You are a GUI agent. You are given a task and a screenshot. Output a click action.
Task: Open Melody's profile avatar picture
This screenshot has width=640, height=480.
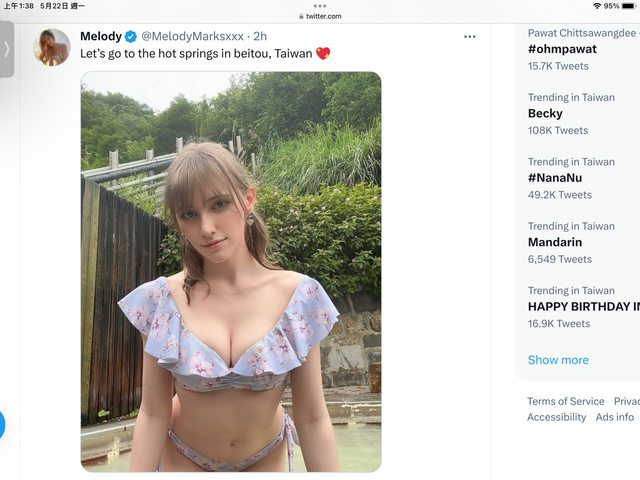pyautogui.click(x=52, y=47)
